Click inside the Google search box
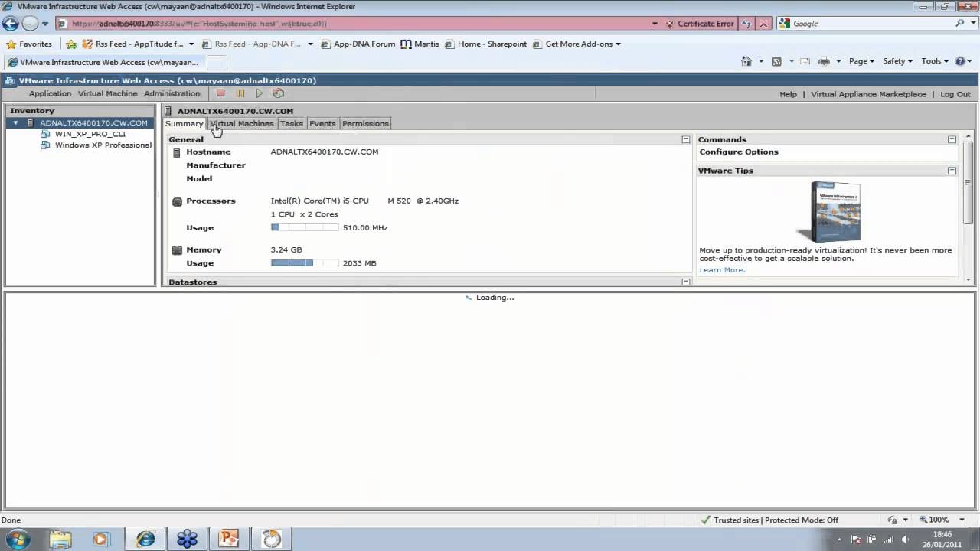980x551 pixels. click(x=871, y=24)
